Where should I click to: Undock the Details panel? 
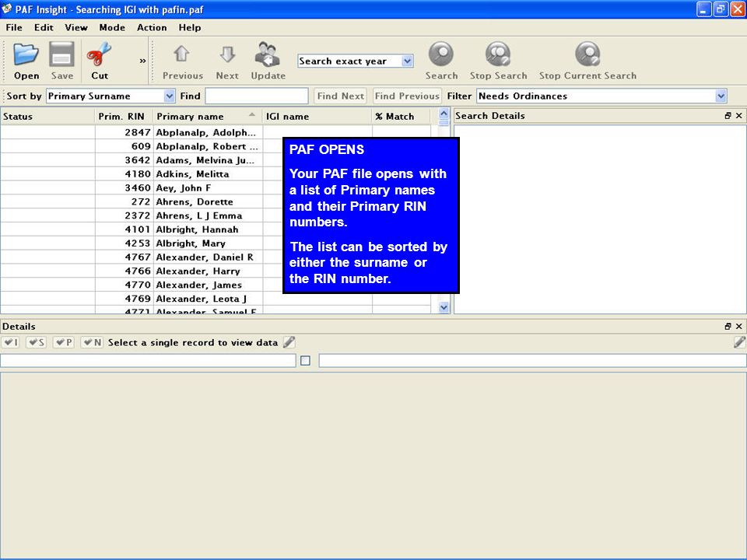pyautogui.click(x=728, y=326)
